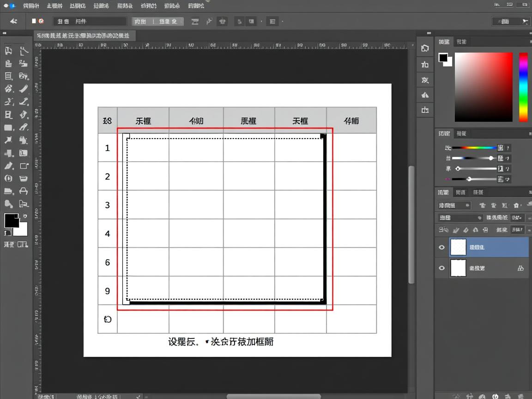The image size is (532, 399).
Task: Hide the highlighted top layer using its eye icon
Action: pyautogui.click(x=441, y=248)
